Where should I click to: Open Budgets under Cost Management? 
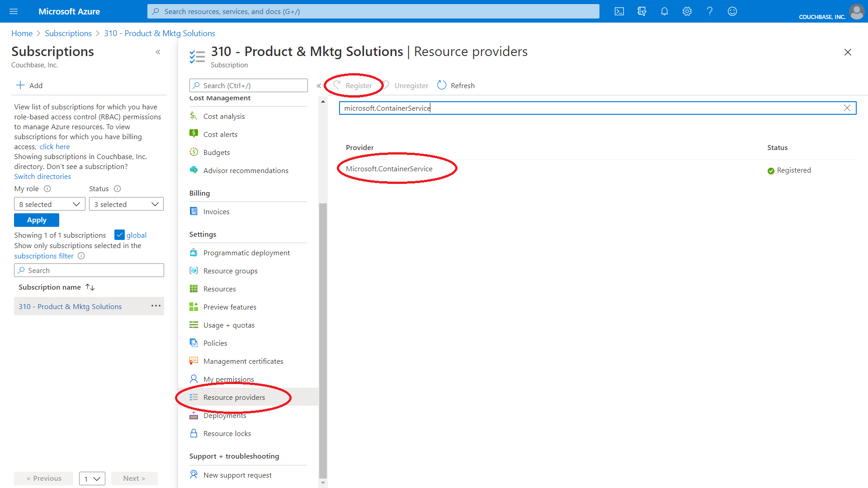[216, 152]
